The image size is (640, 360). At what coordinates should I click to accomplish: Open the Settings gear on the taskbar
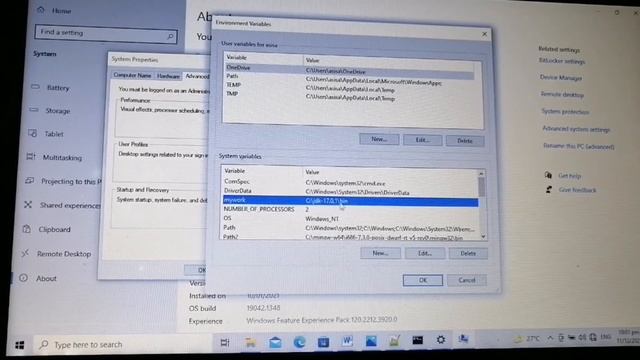[440, 340]
